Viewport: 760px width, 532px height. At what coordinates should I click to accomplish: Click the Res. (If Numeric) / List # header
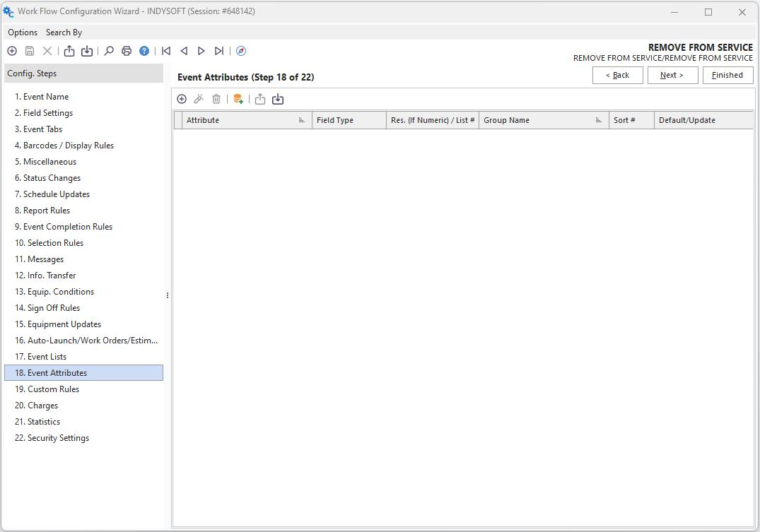pyautogui.click(x=433, y=120)
